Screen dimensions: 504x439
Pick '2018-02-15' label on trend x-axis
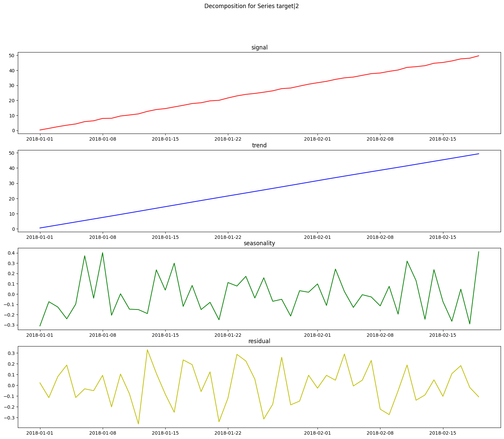click(443, 237)
